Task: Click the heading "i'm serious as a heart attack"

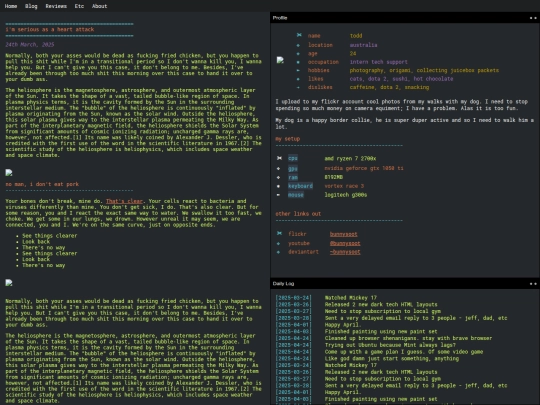Action: pos(50,29)
